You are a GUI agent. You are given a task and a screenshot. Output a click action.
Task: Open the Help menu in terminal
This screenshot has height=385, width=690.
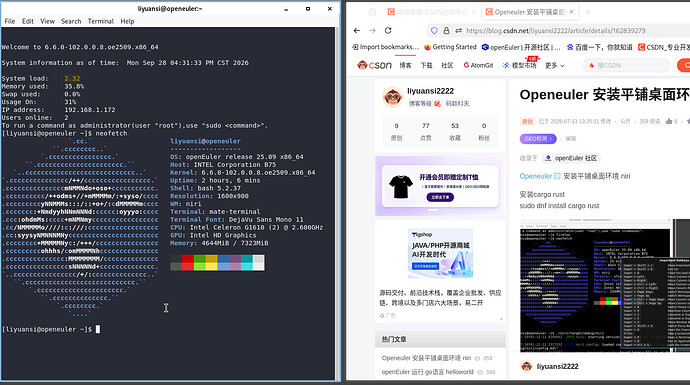[x=127, y=21]
